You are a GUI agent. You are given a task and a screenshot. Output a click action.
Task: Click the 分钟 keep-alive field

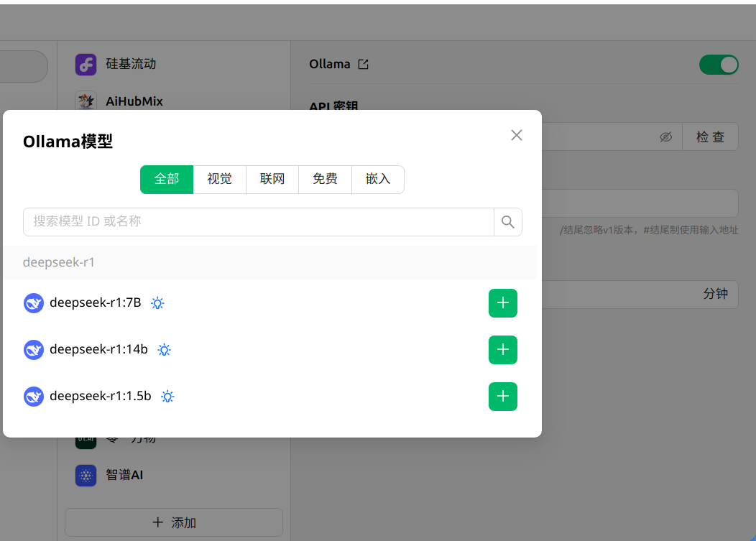[x=640, y=295]
